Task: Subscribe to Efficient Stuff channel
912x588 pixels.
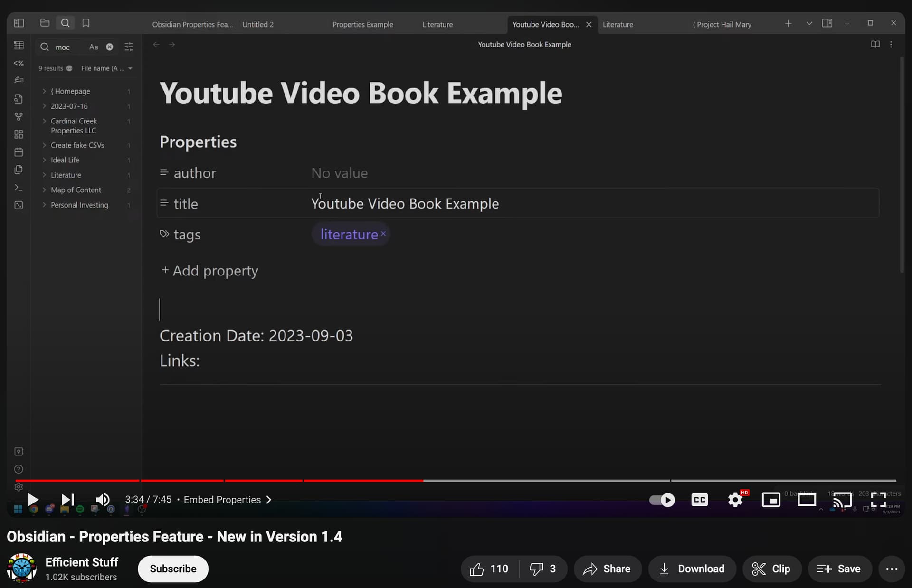Action: pyautogui.click(x=173, y=569)
